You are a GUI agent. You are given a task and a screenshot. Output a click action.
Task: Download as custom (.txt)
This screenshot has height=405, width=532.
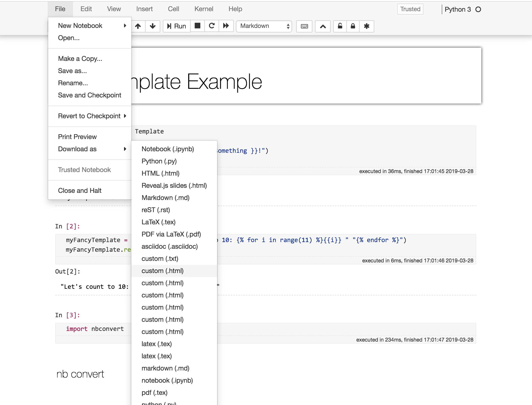174,259
